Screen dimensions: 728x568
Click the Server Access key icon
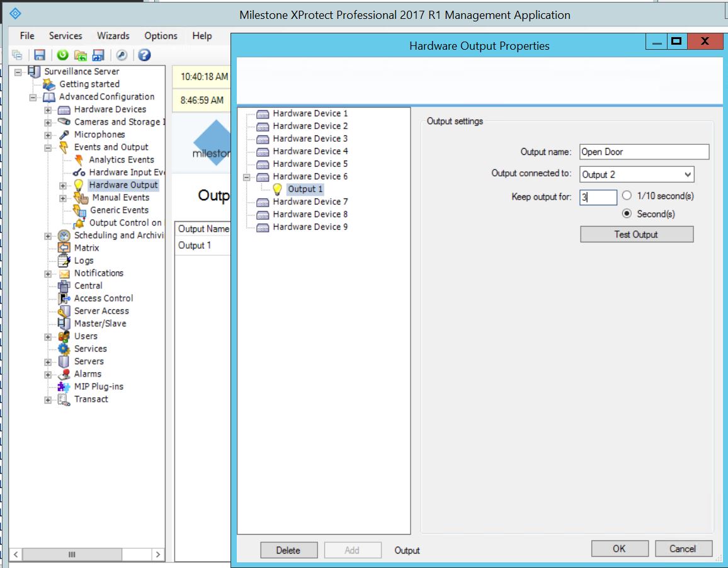(64, 311)
